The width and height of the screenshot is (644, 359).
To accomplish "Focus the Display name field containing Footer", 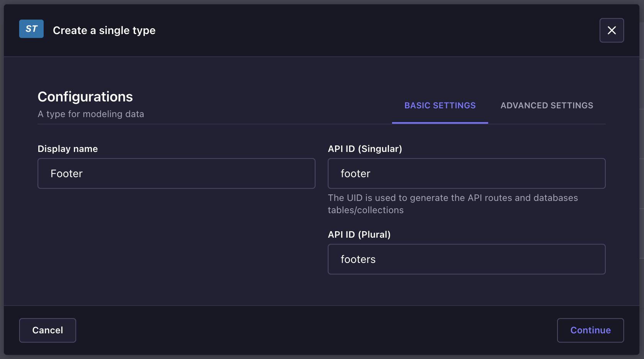I will [x=176, y=173].
